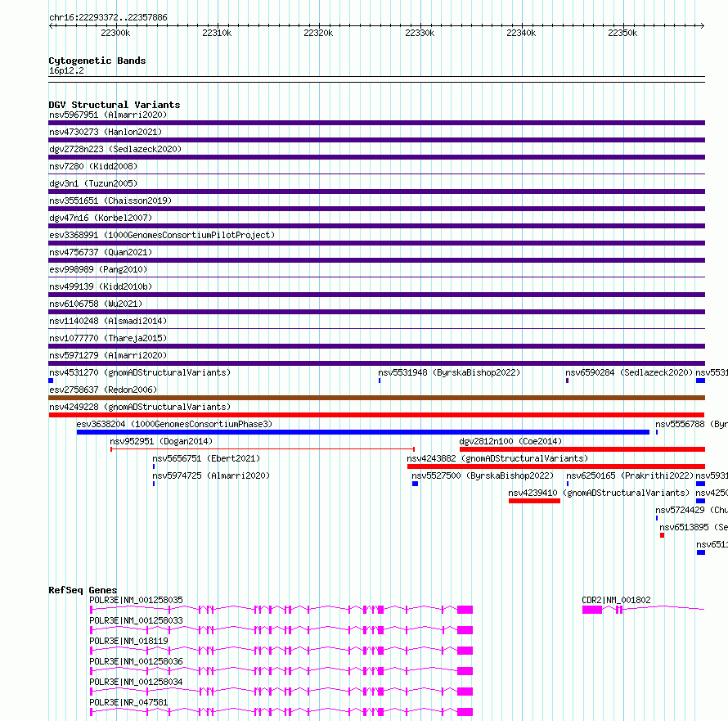Click the blue esv3638204 variant bar

363,432
